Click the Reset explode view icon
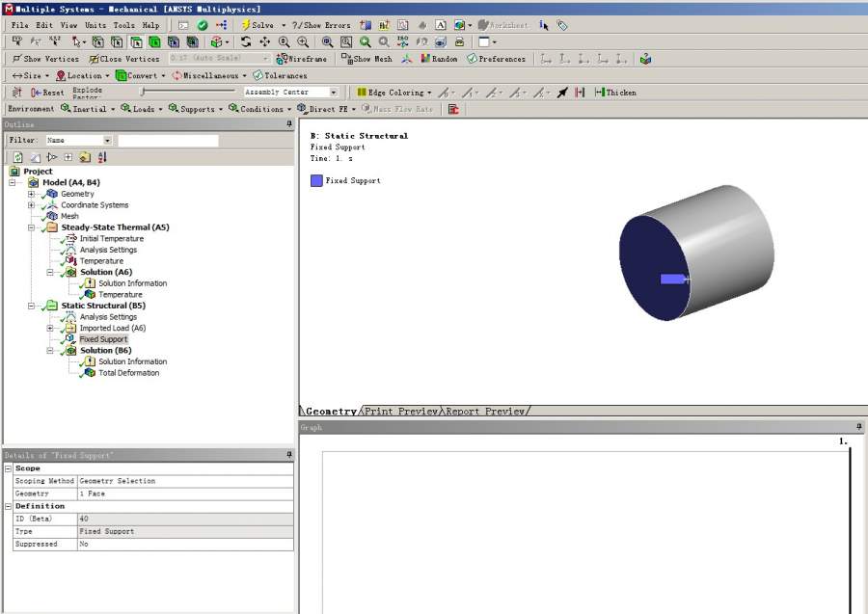This screenshot has width=868, height=614. coord(47,93)
